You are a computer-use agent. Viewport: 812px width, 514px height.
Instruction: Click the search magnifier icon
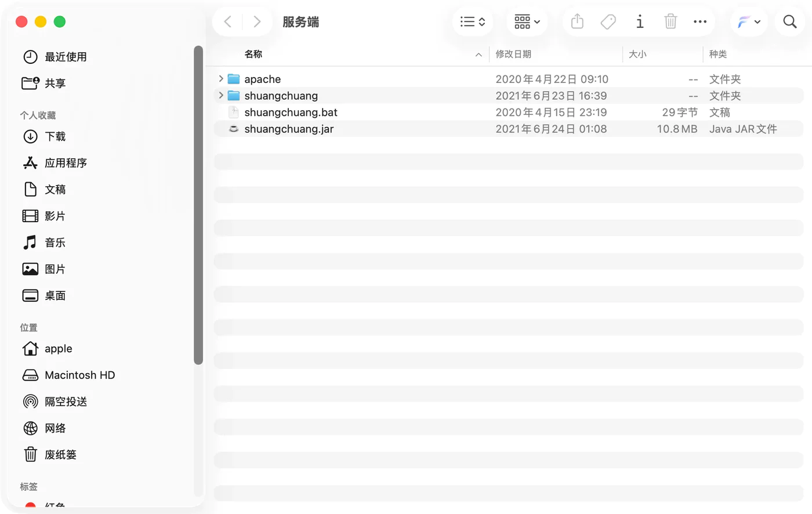coord(790,22)
